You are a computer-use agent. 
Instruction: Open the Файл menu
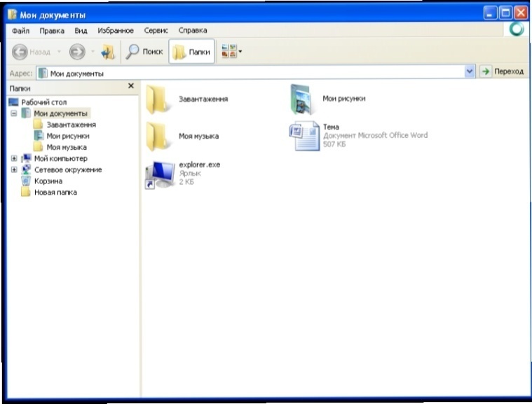point(21,31)
